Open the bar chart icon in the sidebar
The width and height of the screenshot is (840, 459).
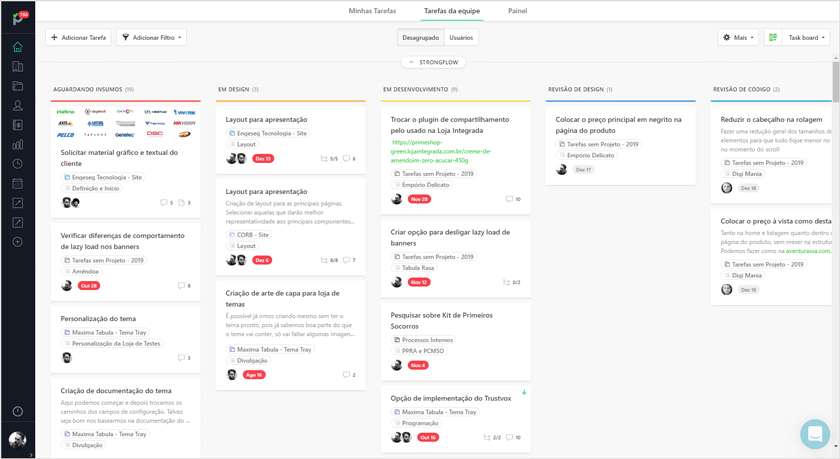(18, 145)
